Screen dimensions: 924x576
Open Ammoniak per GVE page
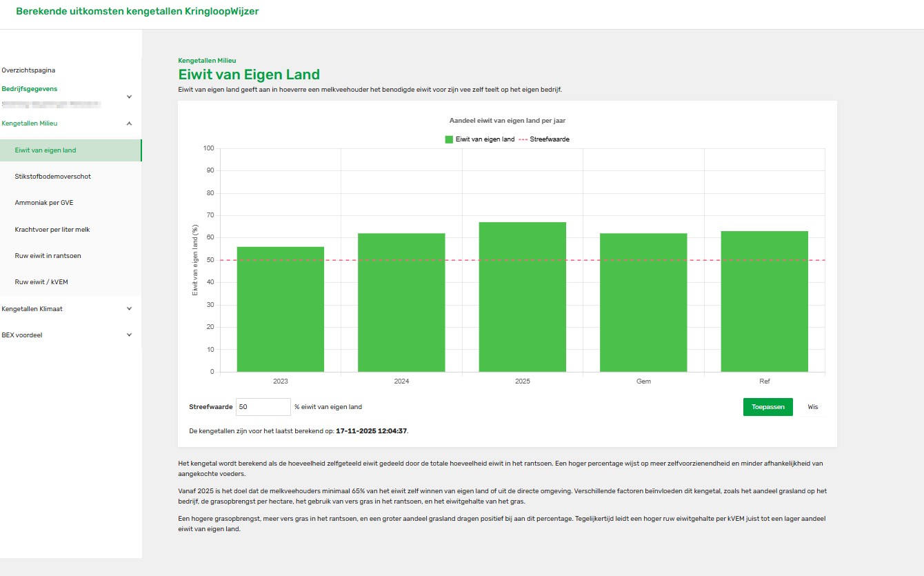(x=43, y=203)
